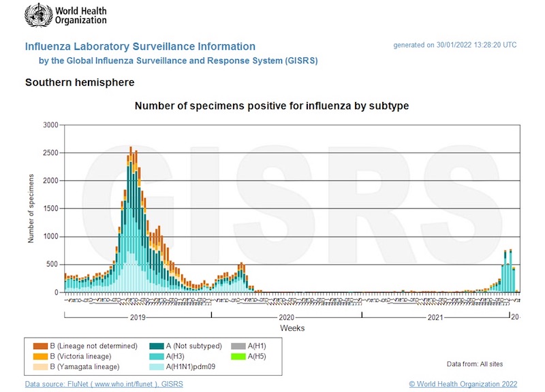Click the 1500 y-axis value
Viewport: 545px width, 392px height.
tap(50, 209)
